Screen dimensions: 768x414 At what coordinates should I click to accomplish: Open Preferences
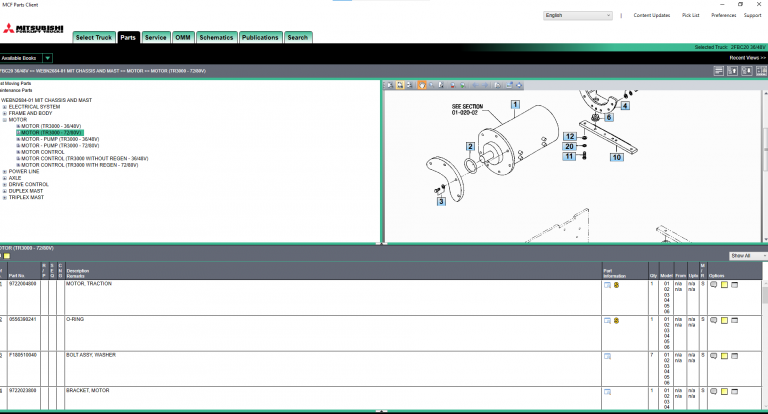point(724,15)
